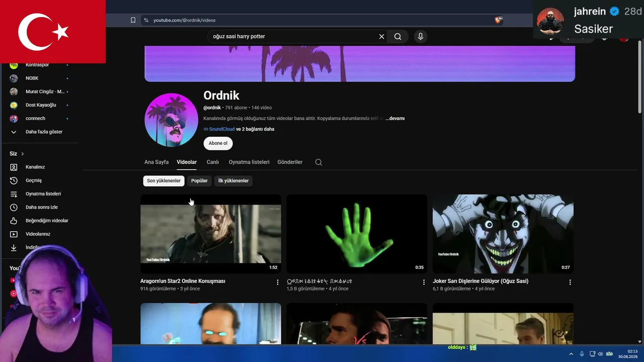Click the Brave Shields icon
The height and width of the screenshot is (362, 644).
tap(498, 20)
